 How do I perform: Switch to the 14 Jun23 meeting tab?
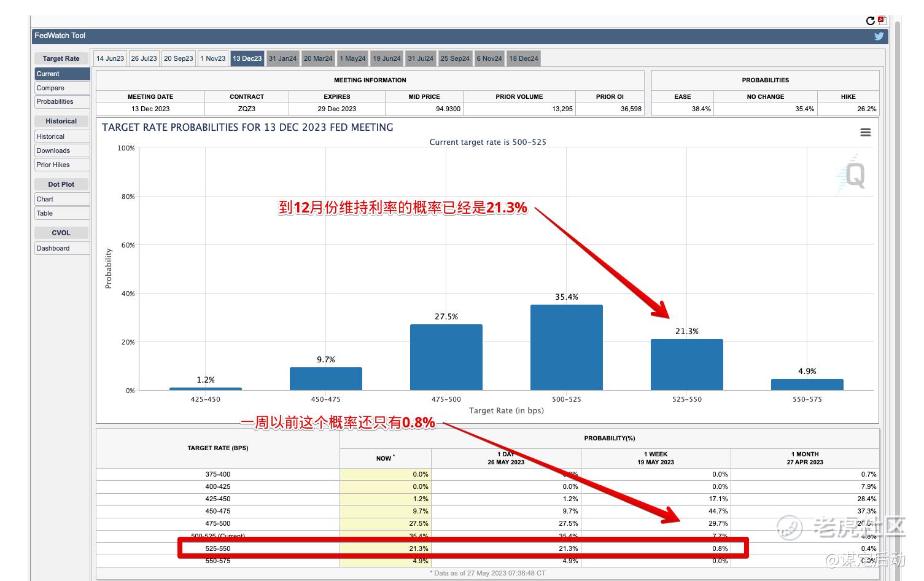110,58
